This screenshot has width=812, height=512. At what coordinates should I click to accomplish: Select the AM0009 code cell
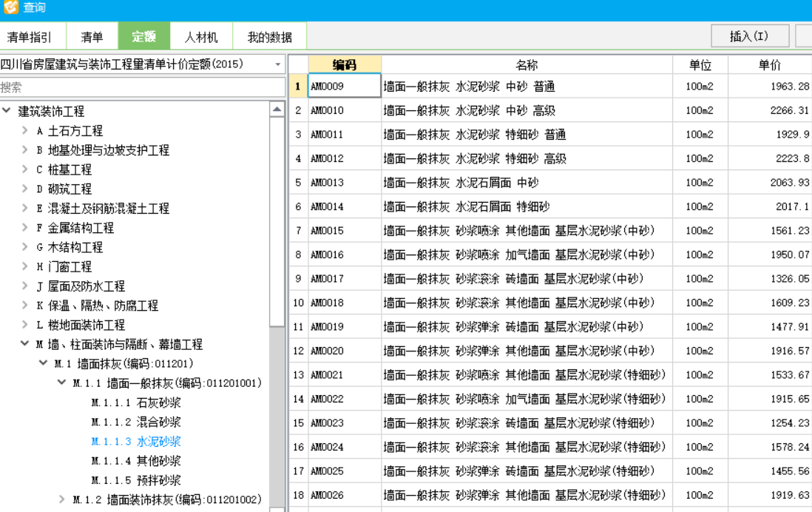[x=345, y=86]
